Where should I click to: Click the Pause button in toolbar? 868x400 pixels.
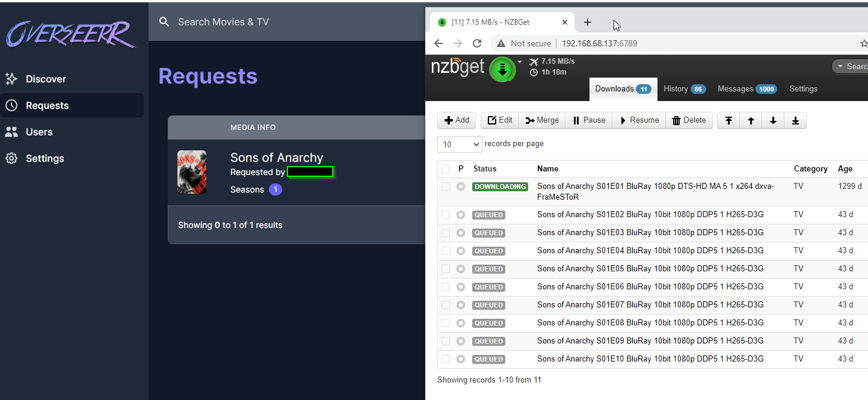[589, 120]
